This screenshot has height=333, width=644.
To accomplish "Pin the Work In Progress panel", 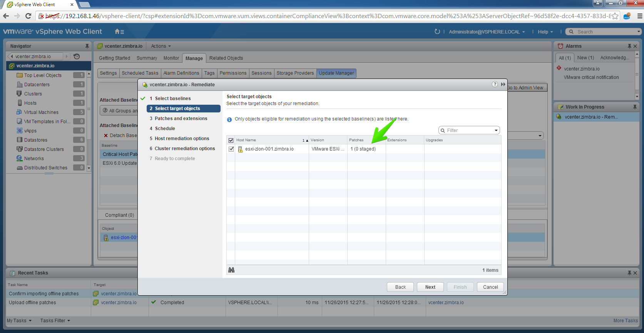I will click(x=635, y=107).
